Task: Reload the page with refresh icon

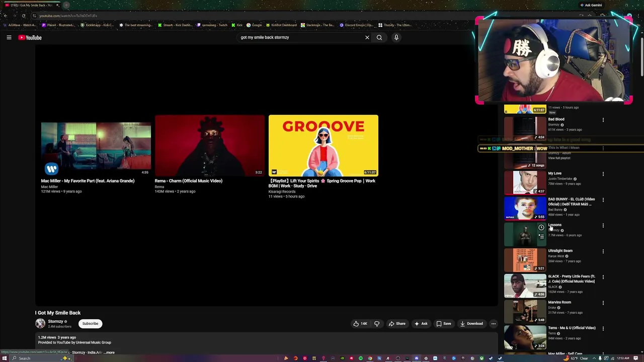Action: click(23, 16)
